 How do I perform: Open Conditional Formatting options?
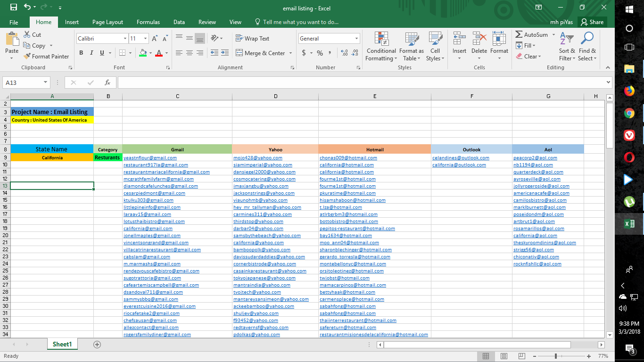(x=381, y=45)
